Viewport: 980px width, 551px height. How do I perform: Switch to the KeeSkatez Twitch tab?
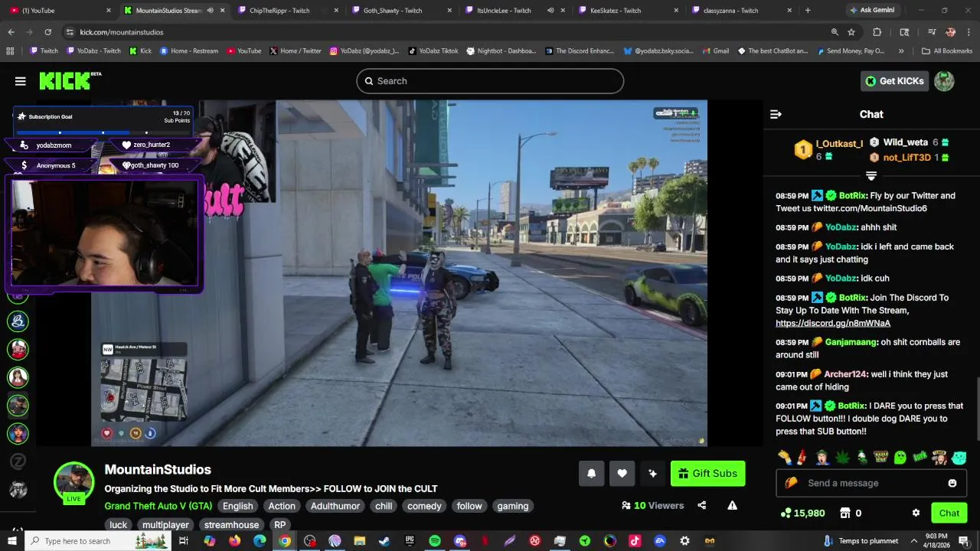click(628, 11)
